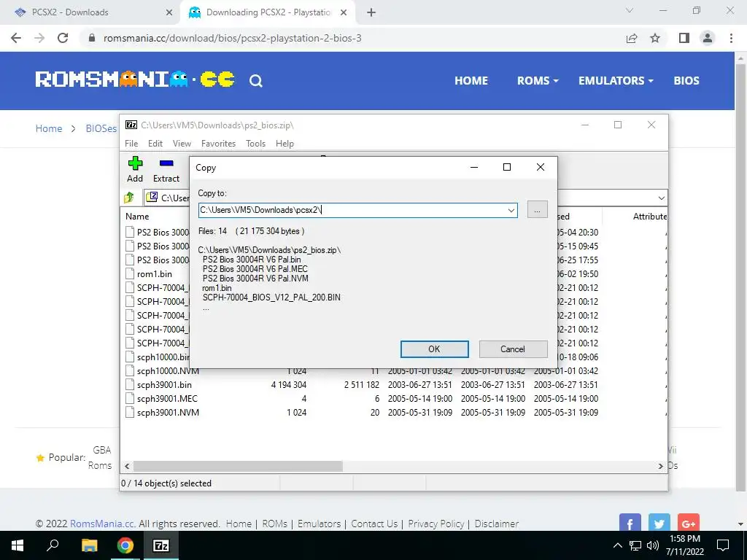Click the 7-Zip taskbar icon
Image resolution: width=747 pixels, height=560 pixels.
tap(161, 545)
